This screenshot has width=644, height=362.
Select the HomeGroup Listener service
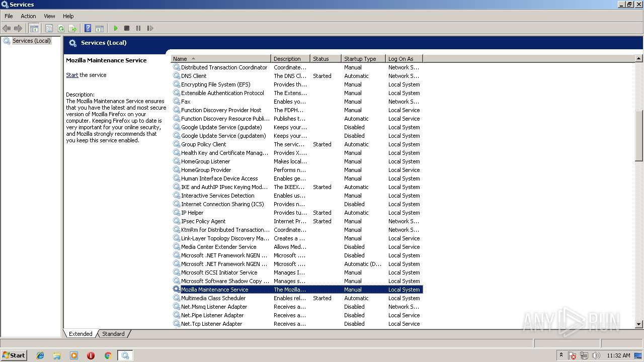(297, 161)
